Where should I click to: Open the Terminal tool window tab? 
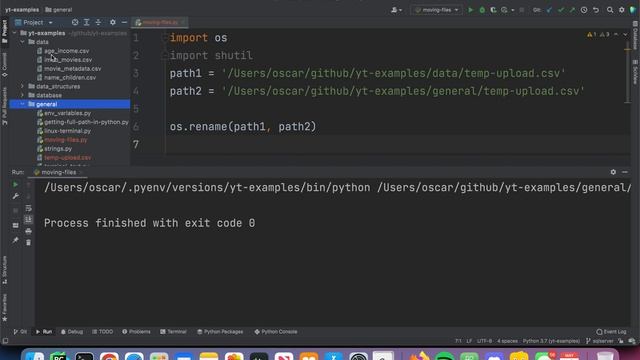pos(173,332)
